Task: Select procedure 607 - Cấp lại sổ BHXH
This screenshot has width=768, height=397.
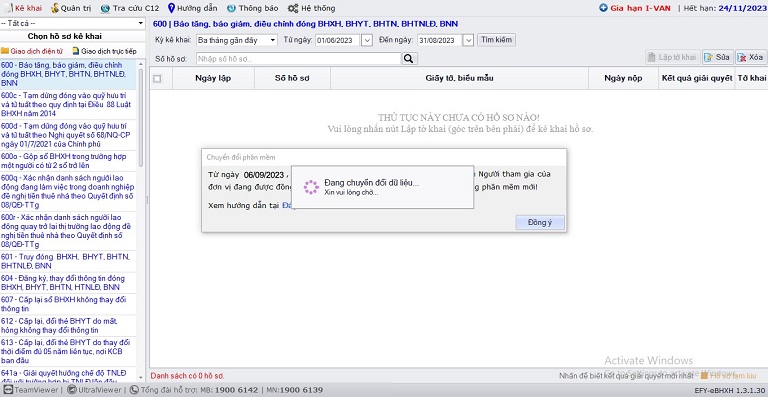Action: [68, 304]
